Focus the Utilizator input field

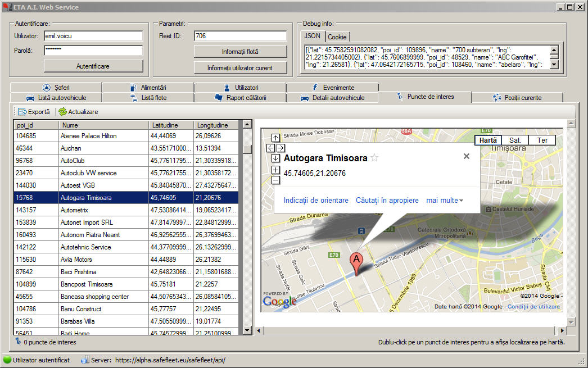[x=93, y=36]
